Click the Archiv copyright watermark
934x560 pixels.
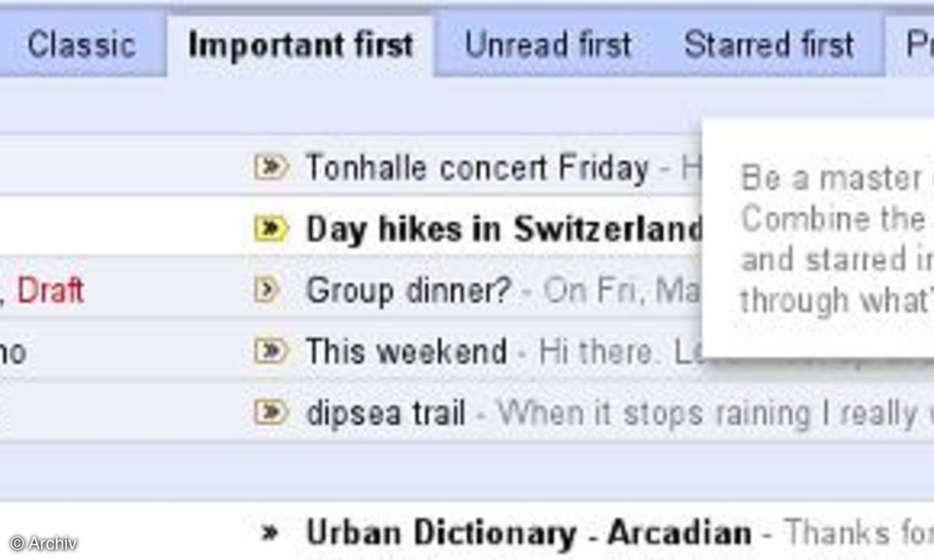44,544
